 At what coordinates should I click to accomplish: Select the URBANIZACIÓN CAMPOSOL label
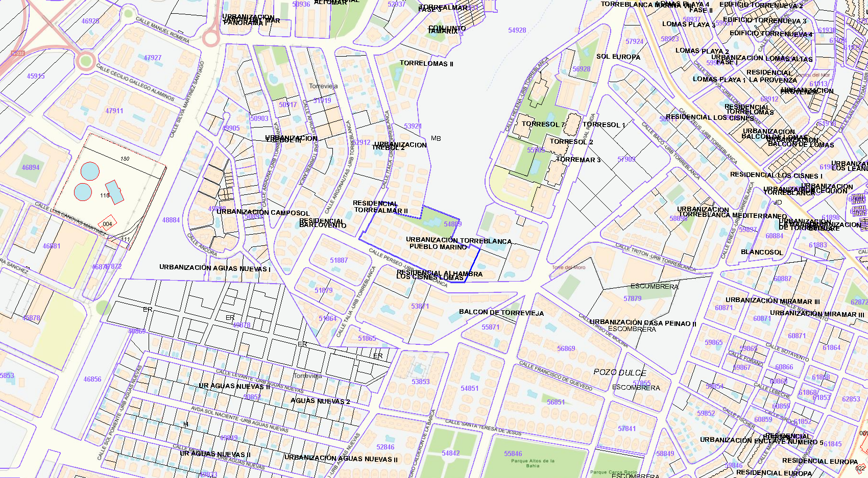[x=263, y=213]
